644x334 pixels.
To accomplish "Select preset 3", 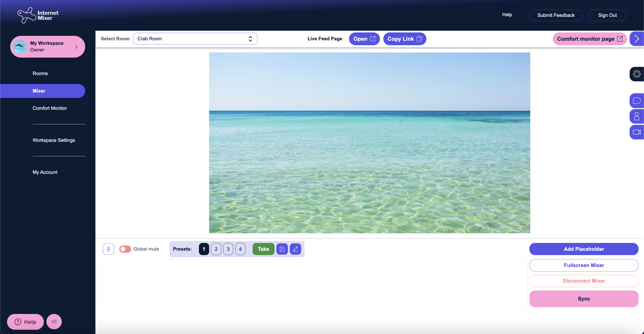I will 228,249.
